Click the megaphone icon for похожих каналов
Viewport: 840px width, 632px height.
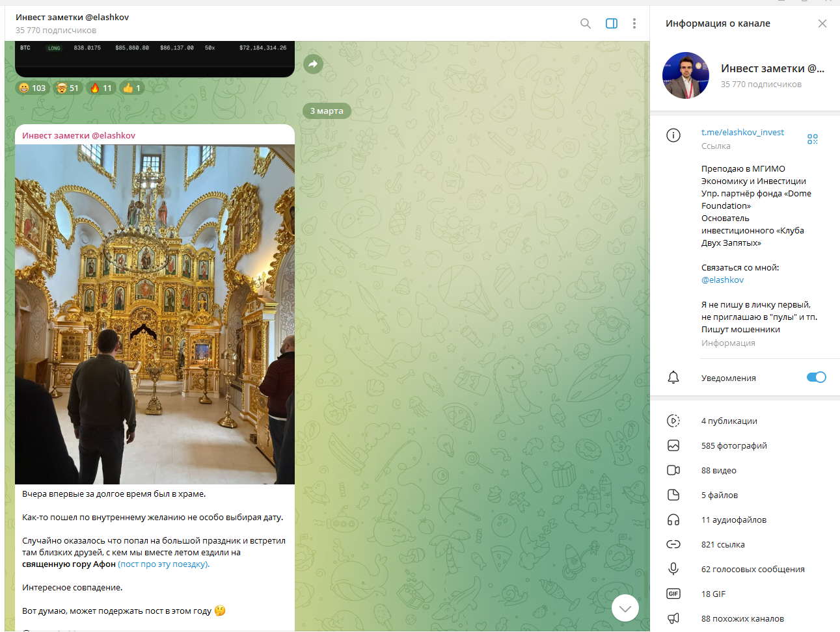673,618
